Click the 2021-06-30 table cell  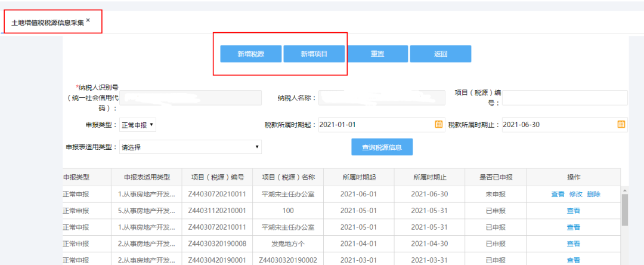pyautogui.click(x=429, y=195)
